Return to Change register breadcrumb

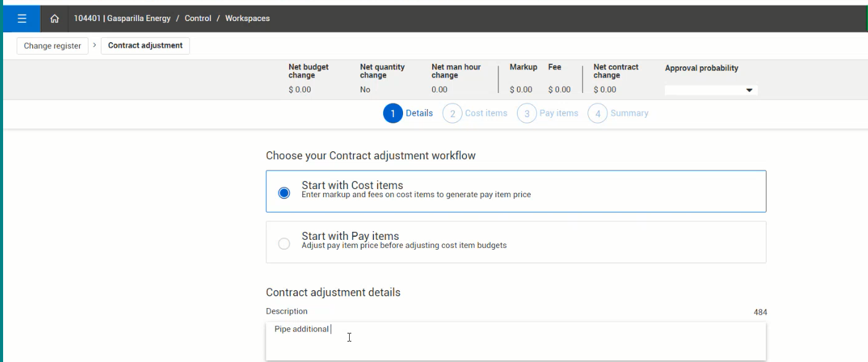tap(53, 46)
